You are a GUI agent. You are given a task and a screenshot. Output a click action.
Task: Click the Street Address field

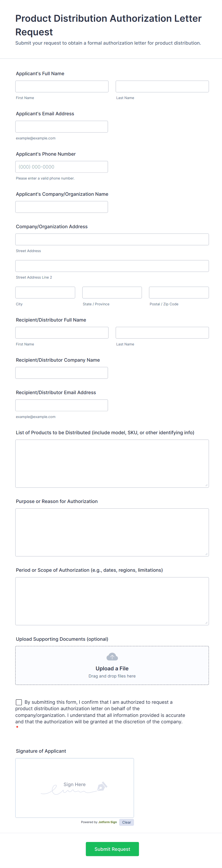(x=112, y=239)
